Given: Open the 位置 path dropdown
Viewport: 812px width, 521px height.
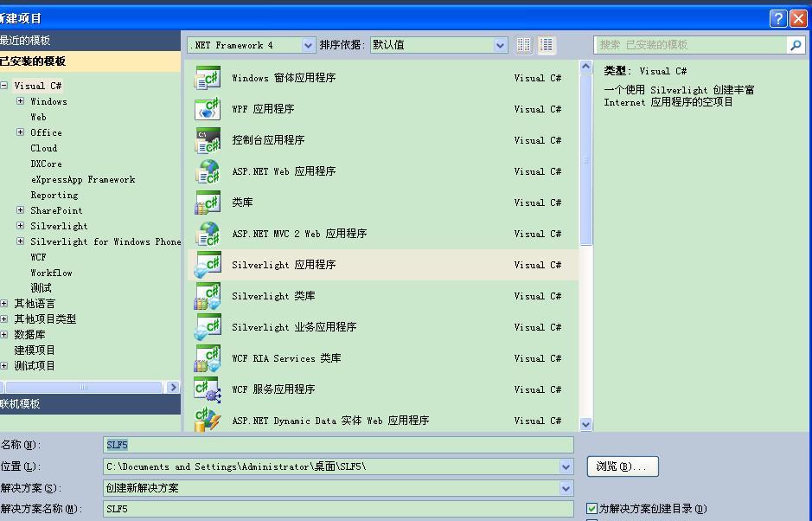Looking at the screenshot, I should pos(566,466).
